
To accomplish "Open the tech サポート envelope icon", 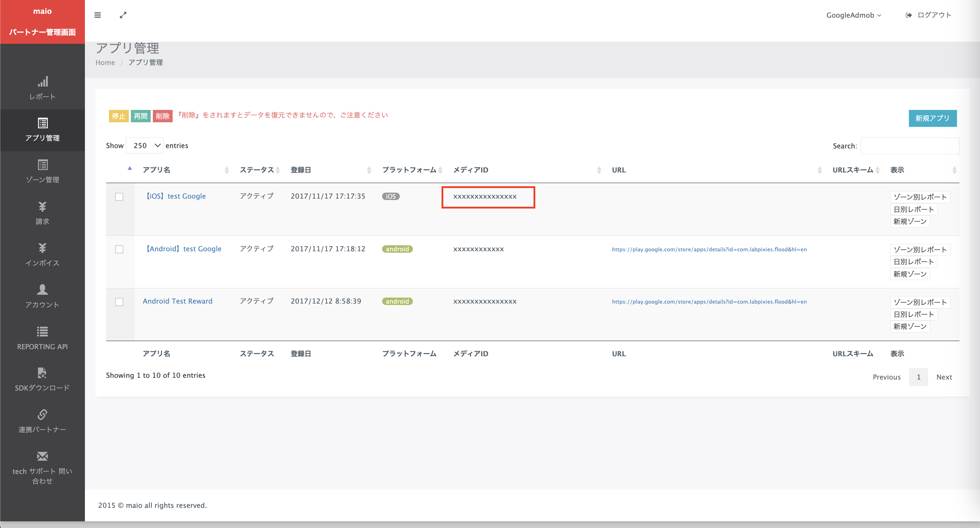I will [42, 456].
